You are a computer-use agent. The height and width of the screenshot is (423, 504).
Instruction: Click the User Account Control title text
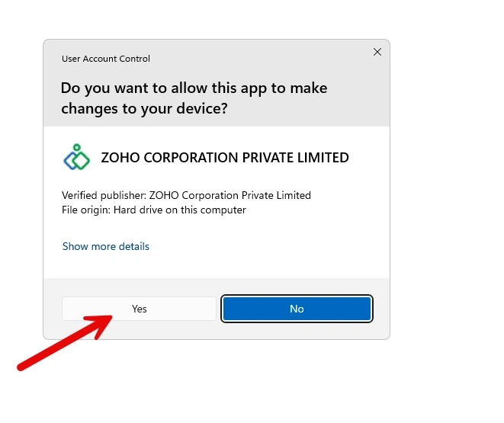106,59
